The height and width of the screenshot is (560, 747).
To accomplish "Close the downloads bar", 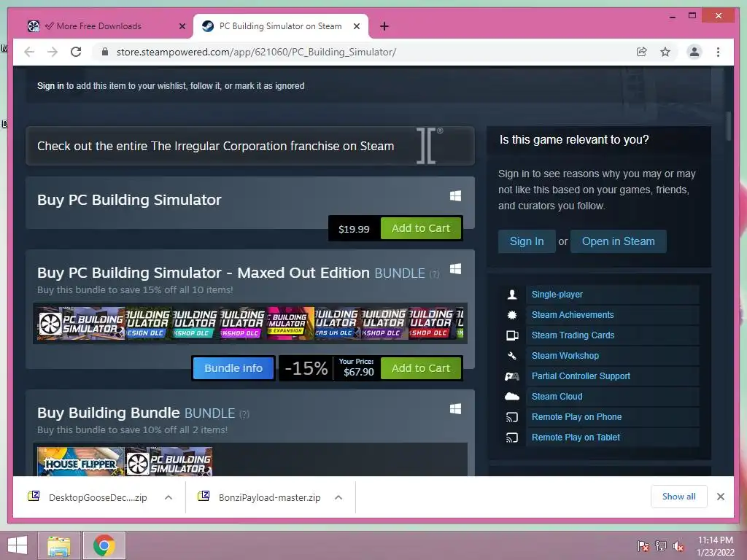I will point(720,497).
